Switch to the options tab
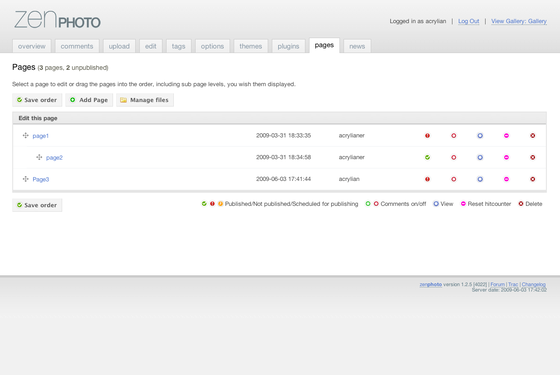Image resolution: width=560 pixels, height=375 pixels. [212, 46]
